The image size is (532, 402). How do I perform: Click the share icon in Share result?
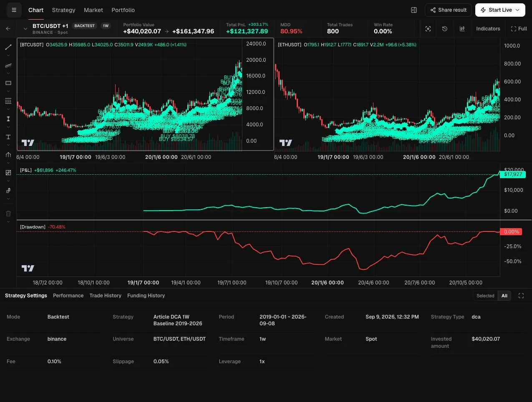point(433,10)
